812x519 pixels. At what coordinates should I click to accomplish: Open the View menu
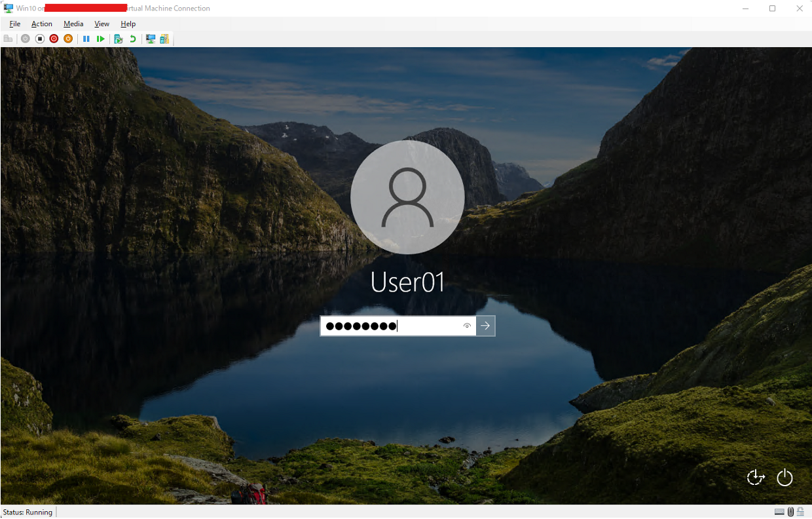tap(101, 24)
